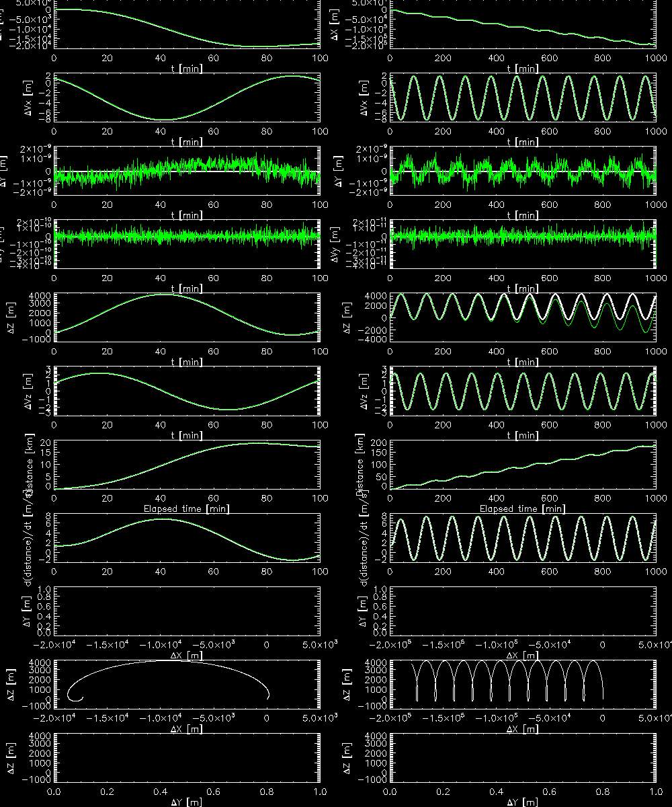Click the multi-arch ΔZ versus ΔX trajectory plot

coord(522,685)
